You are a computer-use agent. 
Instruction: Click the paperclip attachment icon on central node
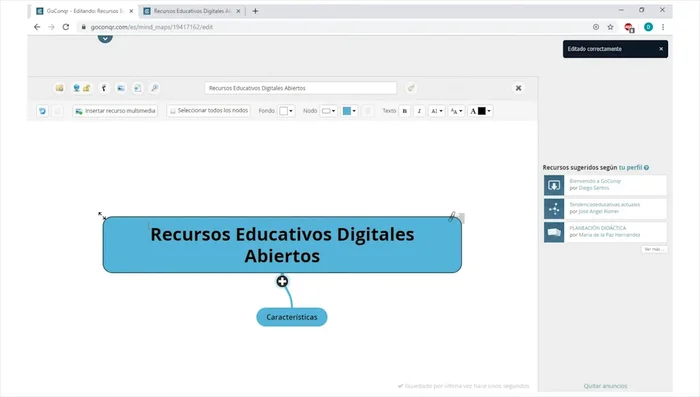pos(452,217)
